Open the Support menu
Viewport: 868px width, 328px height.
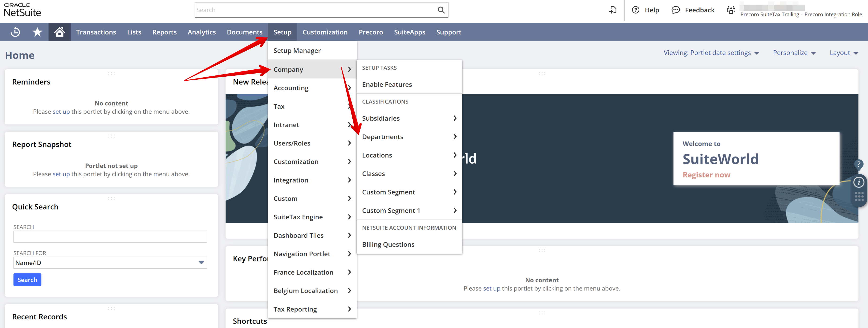[x=449, y=32]
